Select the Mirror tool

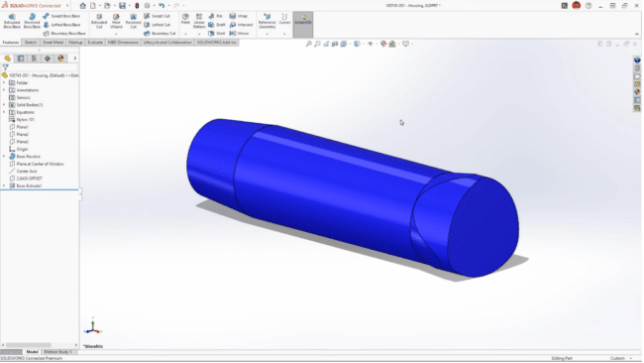coord(240,34)
